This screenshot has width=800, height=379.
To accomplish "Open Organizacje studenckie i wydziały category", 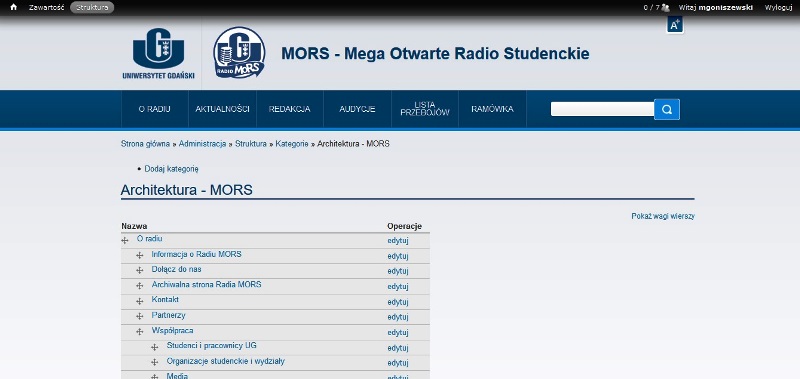I will (x=226, y=361).
